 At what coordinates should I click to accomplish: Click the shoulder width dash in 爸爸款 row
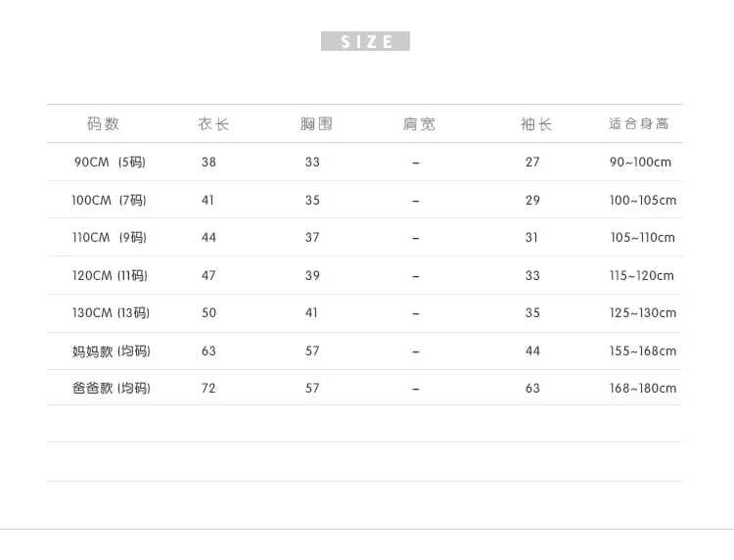point(416,389)
